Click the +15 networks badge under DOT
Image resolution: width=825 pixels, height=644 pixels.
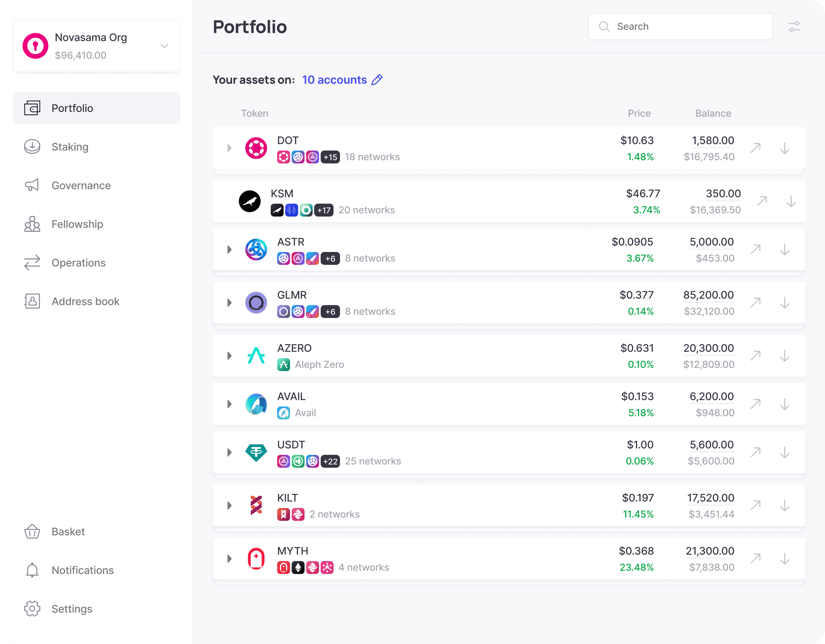point(330,157)
